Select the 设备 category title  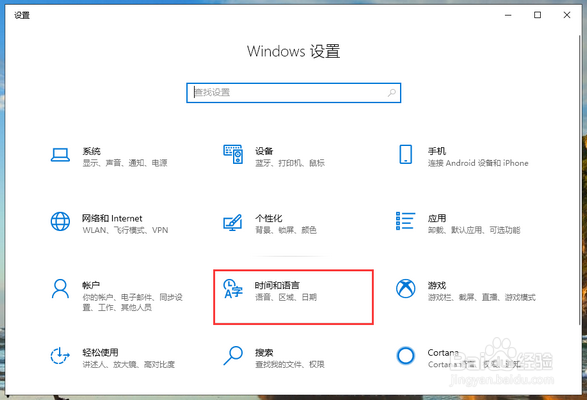tap(264, 151)
